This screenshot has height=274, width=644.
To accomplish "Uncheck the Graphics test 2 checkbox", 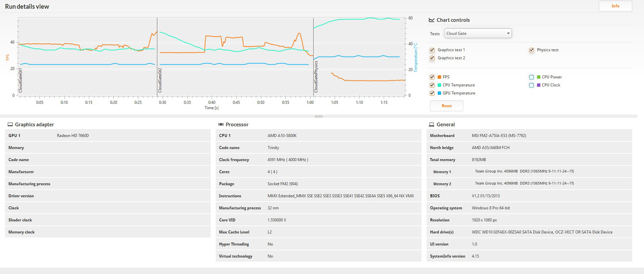I will [x=432, y=58].
